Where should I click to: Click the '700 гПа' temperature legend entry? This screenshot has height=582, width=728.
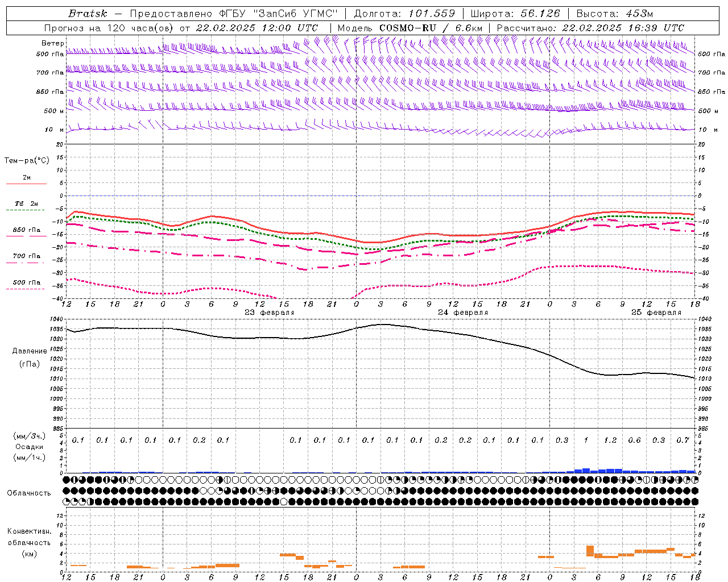click(x=27, y=256)
